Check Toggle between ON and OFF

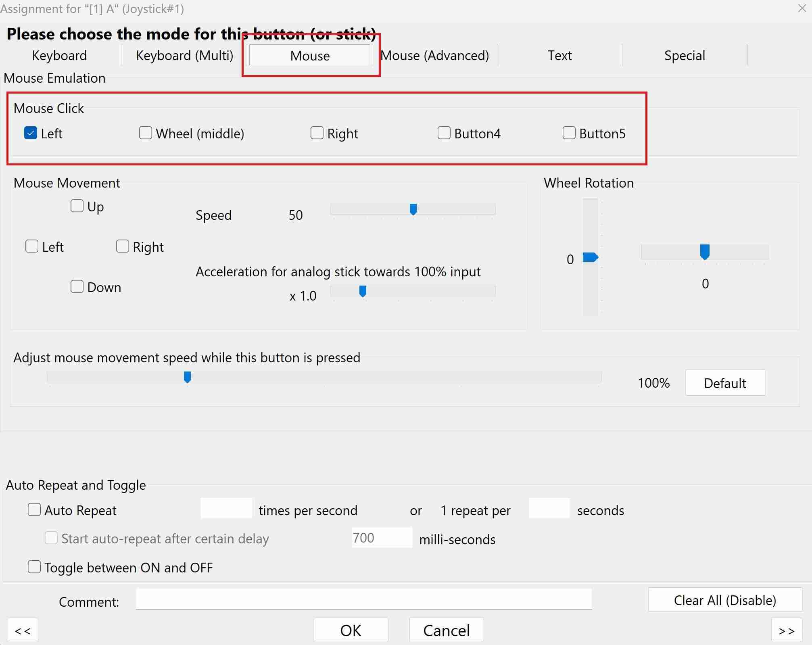point(34,567)
